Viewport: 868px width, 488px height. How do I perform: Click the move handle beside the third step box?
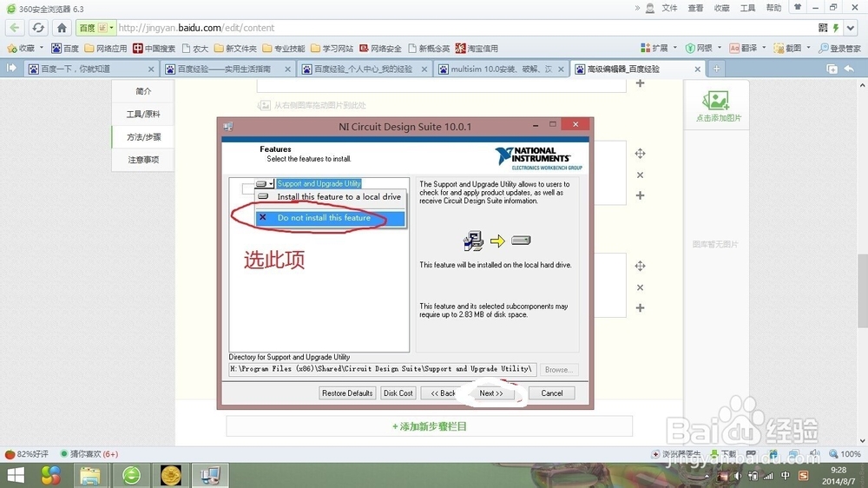[x=640, y=266]
